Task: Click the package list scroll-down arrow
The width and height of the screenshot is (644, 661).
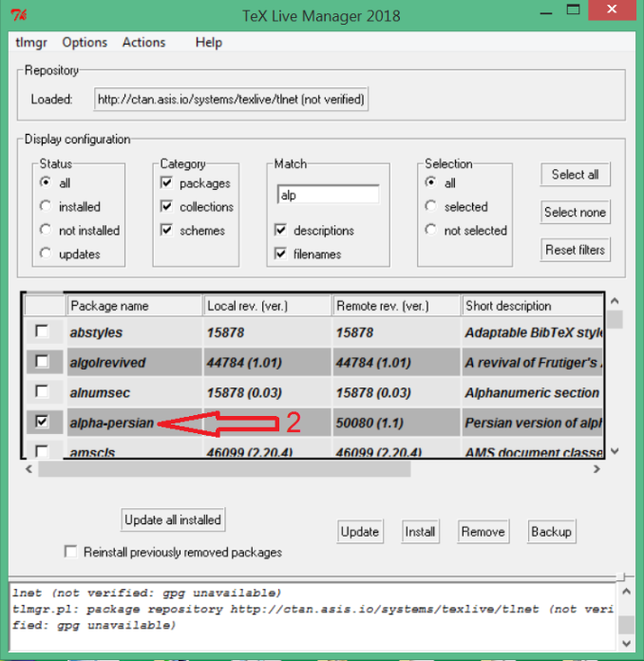Action: click(614, 452)
